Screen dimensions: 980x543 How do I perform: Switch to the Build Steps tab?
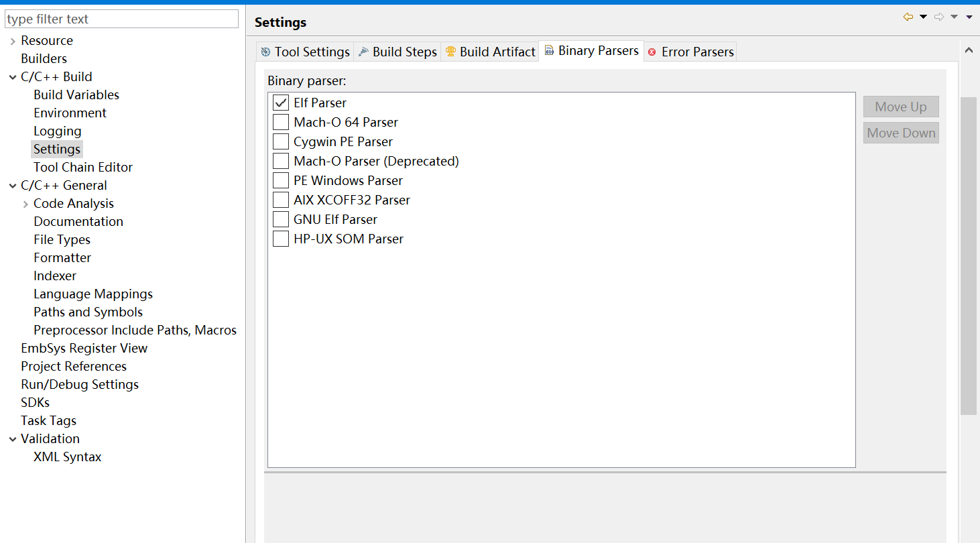[397, 52]
